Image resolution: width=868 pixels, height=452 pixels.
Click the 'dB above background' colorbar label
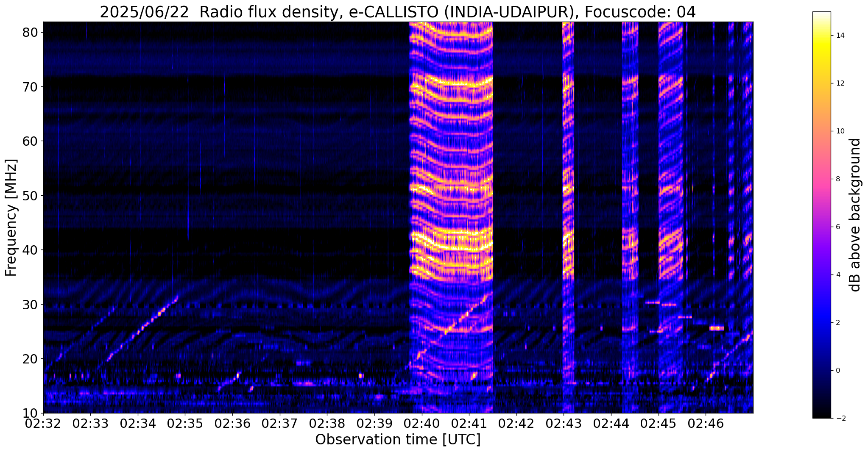pos(855,215)
